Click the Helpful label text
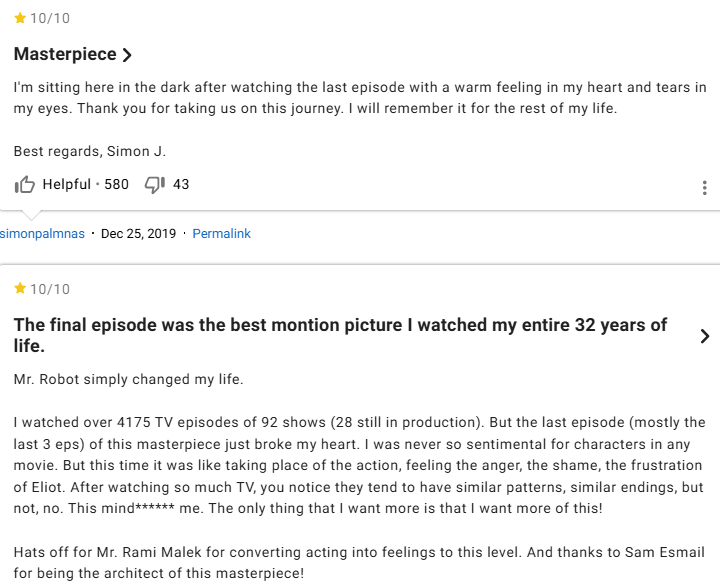Image resolution: width=720 pixels, height=585 pixels. pos(66,184)
